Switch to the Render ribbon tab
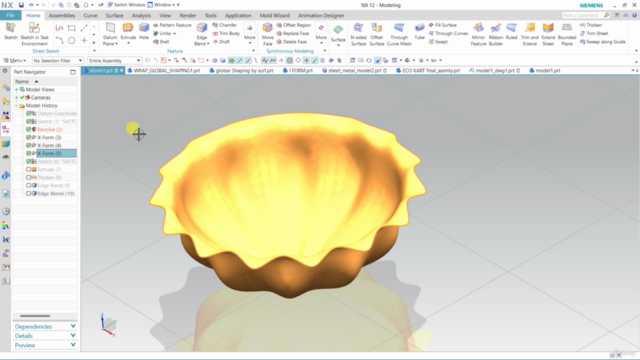 pos(188,16)
